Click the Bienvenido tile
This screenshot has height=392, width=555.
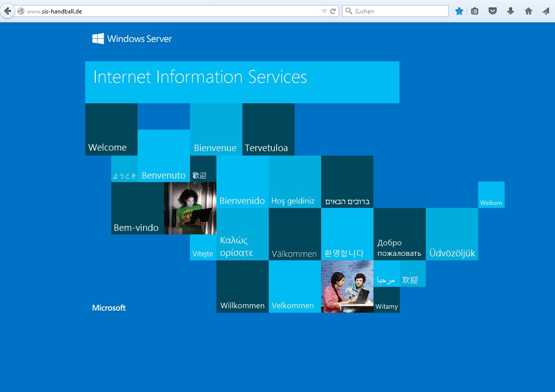click(x=242, y=182)
